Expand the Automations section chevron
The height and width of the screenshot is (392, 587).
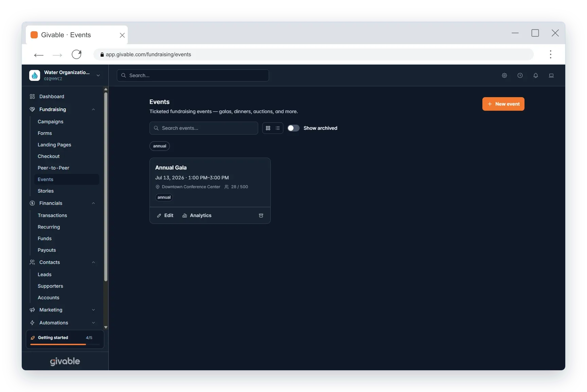[x=93, y=323]
